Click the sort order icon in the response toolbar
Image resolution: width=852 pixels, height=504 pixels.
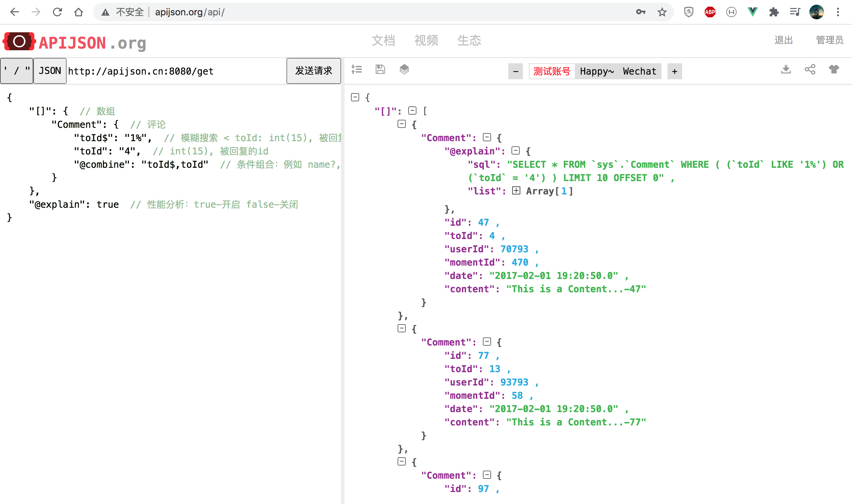click(x=357, y=69)
